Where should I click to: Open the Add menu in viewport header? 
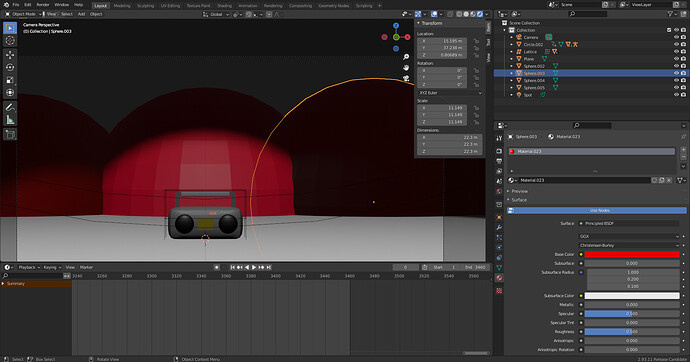coord(81,14)
